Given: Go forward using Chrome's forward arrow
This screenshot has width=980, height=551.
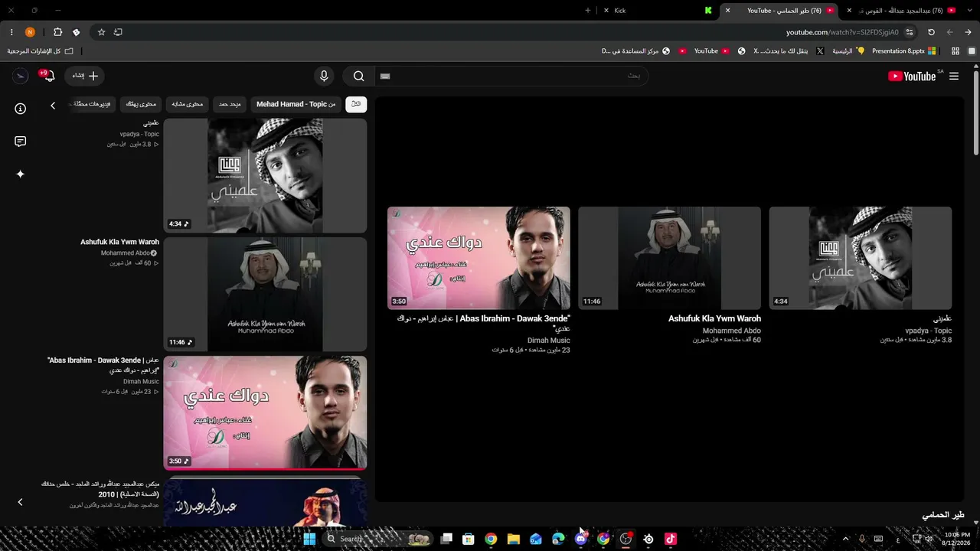Looking at the screenshot, I should pos(950,32).
